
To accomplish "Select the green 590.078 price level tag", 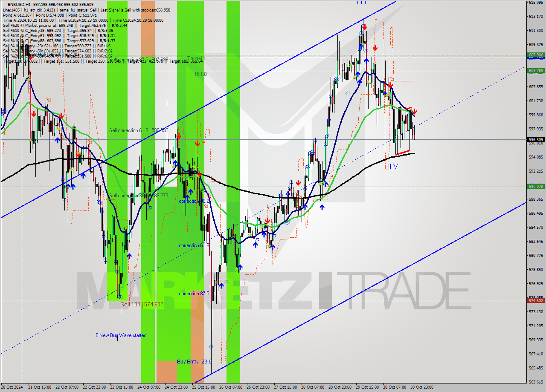I will pyautogui.click(x=536, y=186).
